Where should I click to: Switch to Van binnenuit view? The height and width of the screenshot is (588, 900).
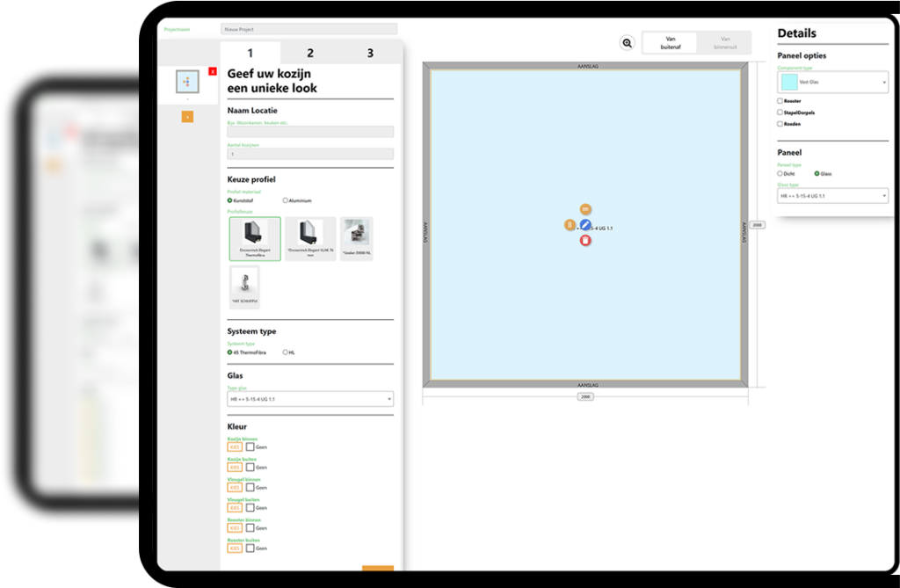point(724,43)
